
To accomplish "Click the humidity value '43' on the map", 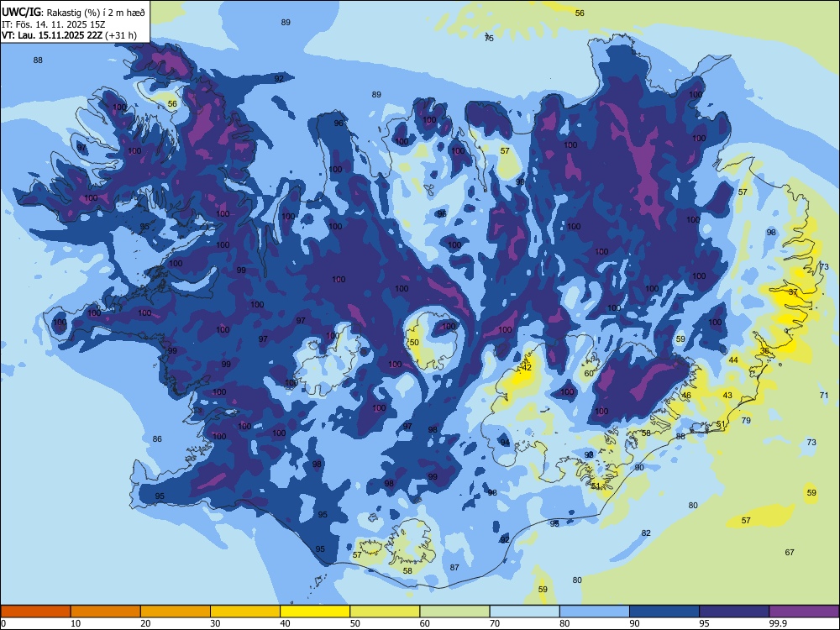I will (x=727, y=396).
